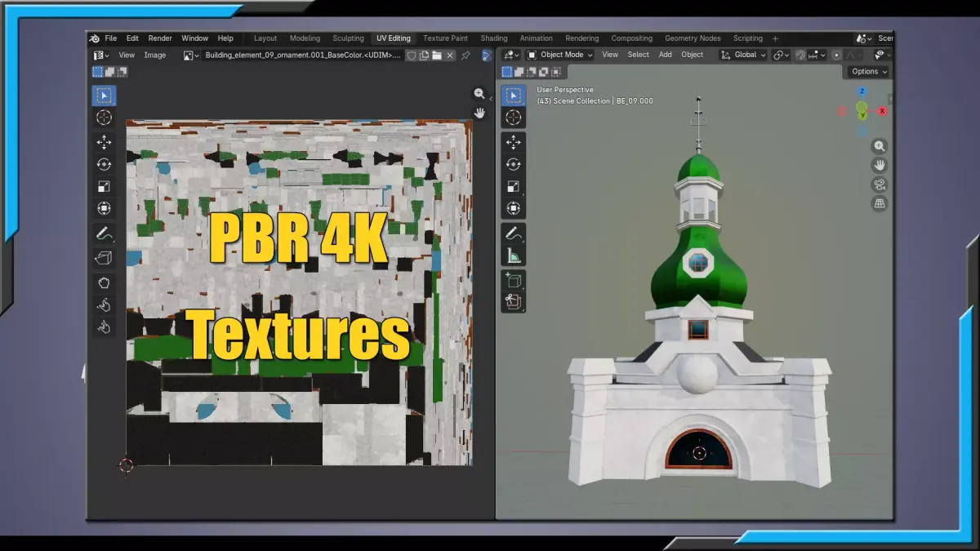Select the Add Cube tool
The width and height of the screenshot is (980, 551).
(513, 281)
